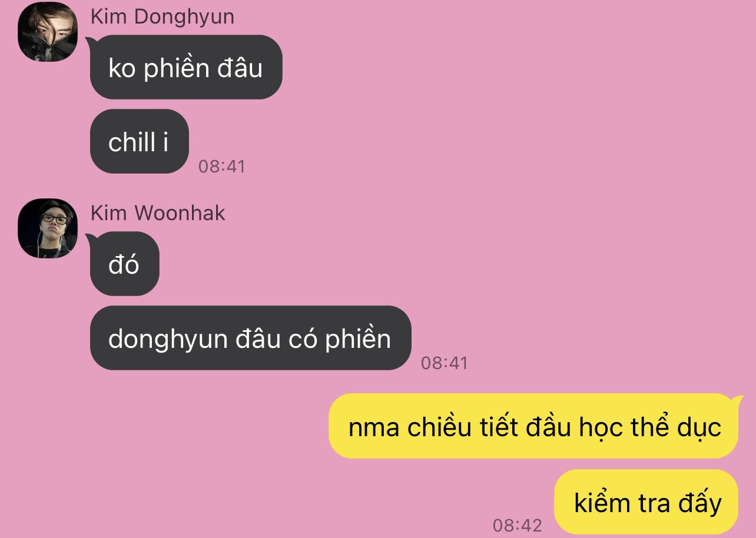The image size is (756, 538).
Task: Click the pointed tail of "ko phiền đâu" bubble
Action: coord(89,41)
